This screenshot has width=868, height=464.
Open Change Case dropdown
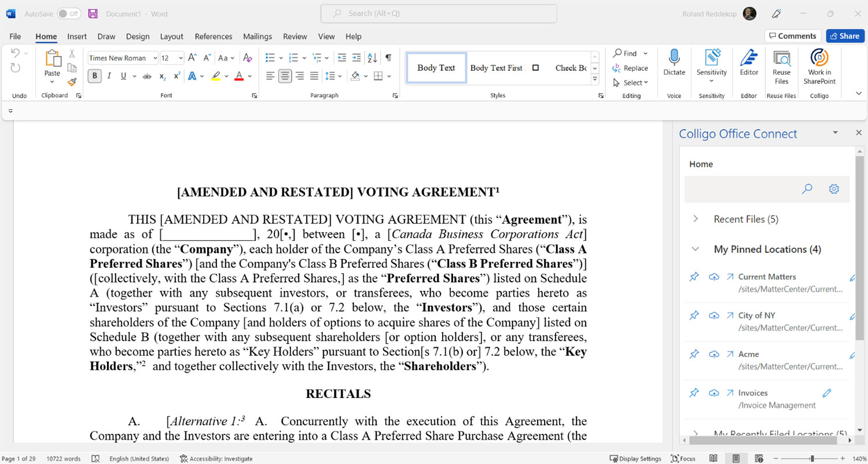click(226, 58)
